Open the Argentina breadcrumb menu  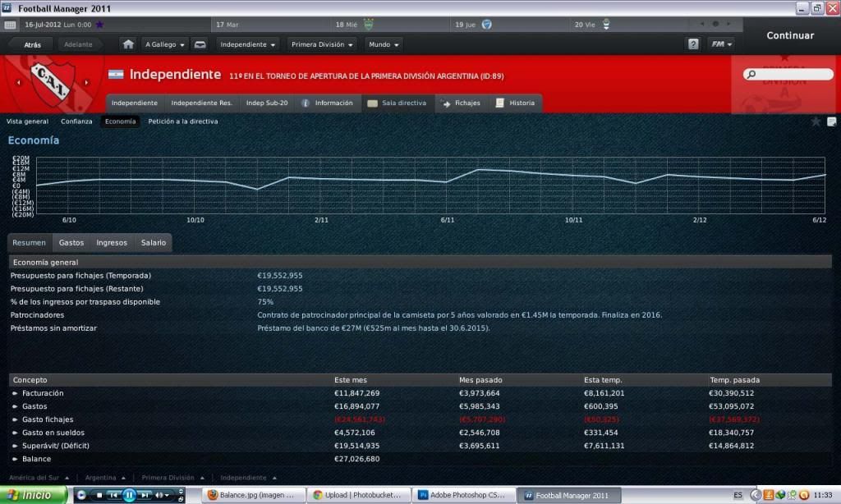coord(105,477)
